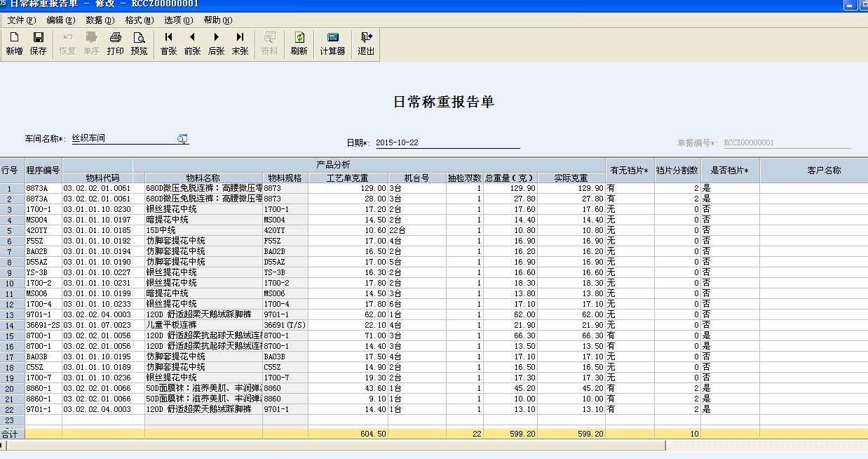This screenshot has width=868, height=459.
Task: Click the 儿童平板连裤 material name cell
Action: pyautogui.click(x=203, y=325)
